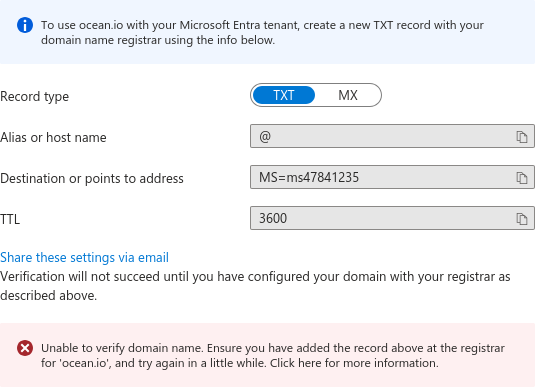Viewport: 535px width, 387px height.
Task: Click the 'Destination or points to address' label
Action: [92, 178]
